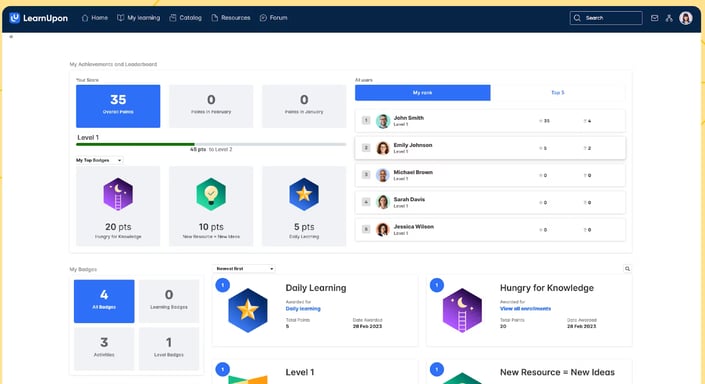705x384 pixels.
Task: Click the Level 1 progress bar
Action: 211,144
